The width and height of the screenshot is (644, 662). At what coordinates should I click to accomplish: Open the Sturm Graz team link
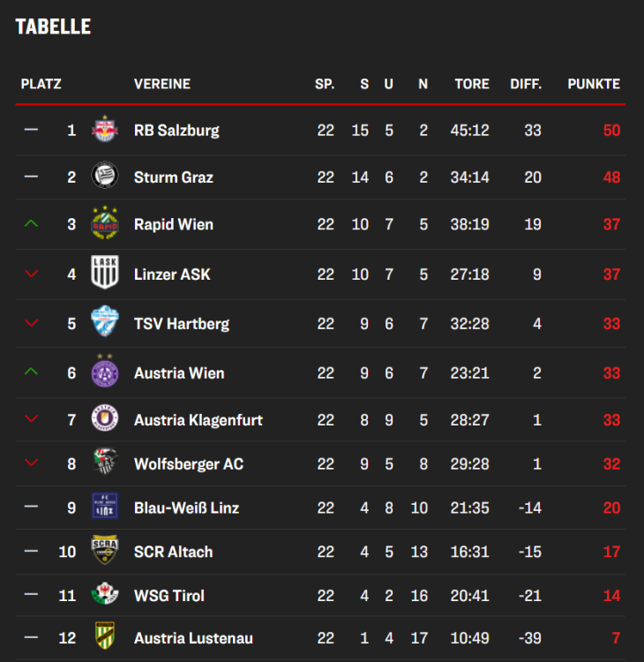pyautogui.click(x=174, y=177)
